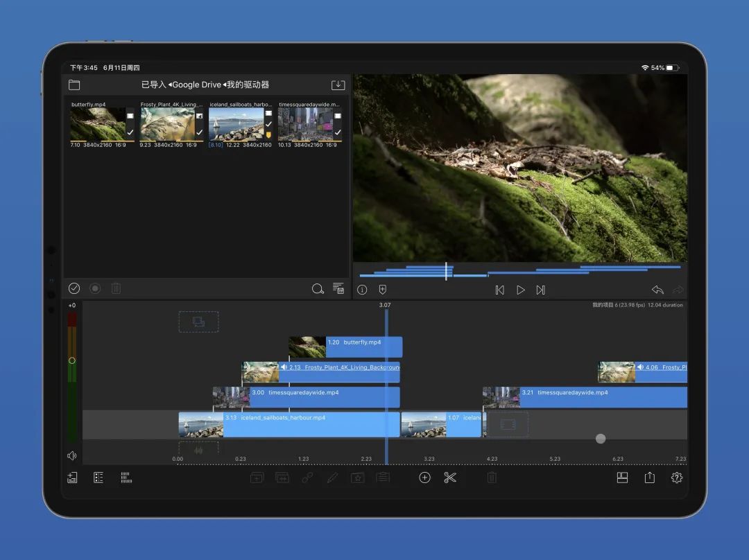Click the add clip plus circle
Screen dimensions: 749x560
[425, 478]
